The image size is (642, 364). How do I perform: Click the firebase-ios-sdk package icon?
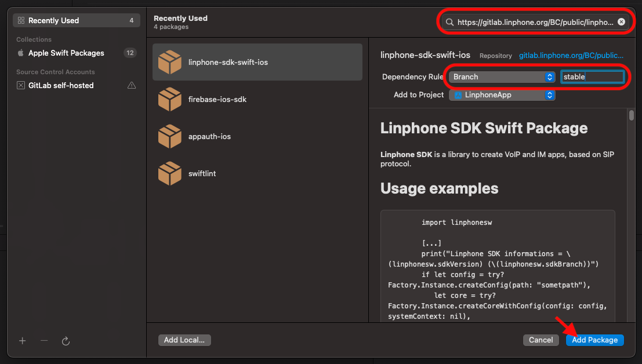169,99
